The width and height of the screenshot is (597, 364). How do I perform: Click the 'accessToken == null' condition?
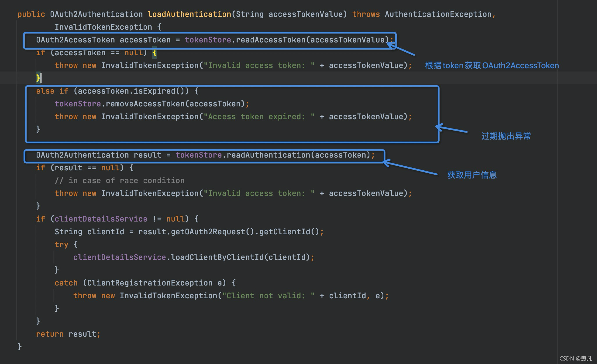(99, 53)
